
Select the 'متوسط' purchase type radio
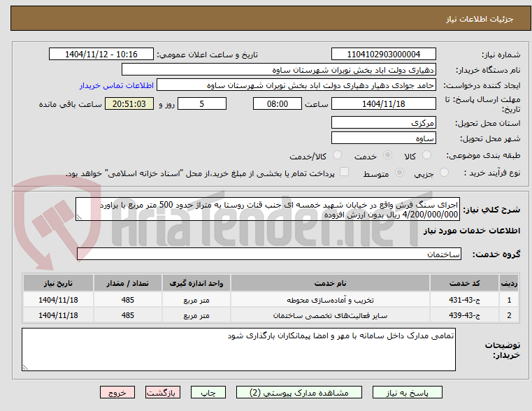399,173
